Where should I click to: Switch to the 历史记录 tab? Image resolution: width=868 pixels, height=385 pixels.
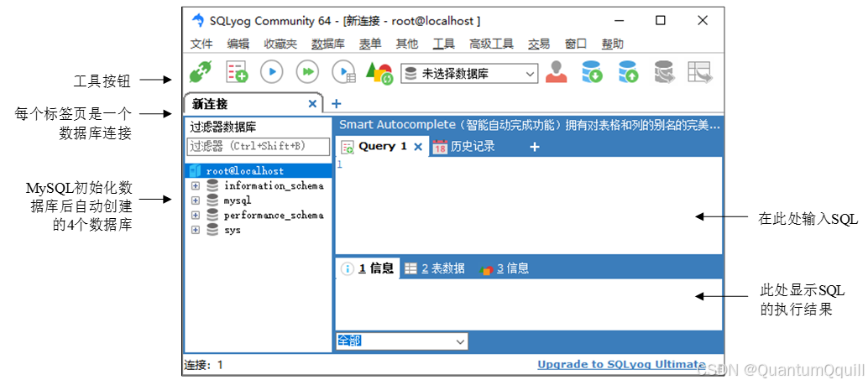click(x=464, y=147)
